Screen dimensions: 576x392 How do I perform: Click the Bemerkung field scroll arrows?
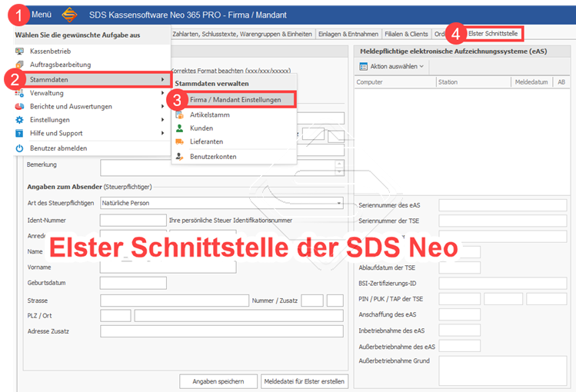[x=339, y=168]
